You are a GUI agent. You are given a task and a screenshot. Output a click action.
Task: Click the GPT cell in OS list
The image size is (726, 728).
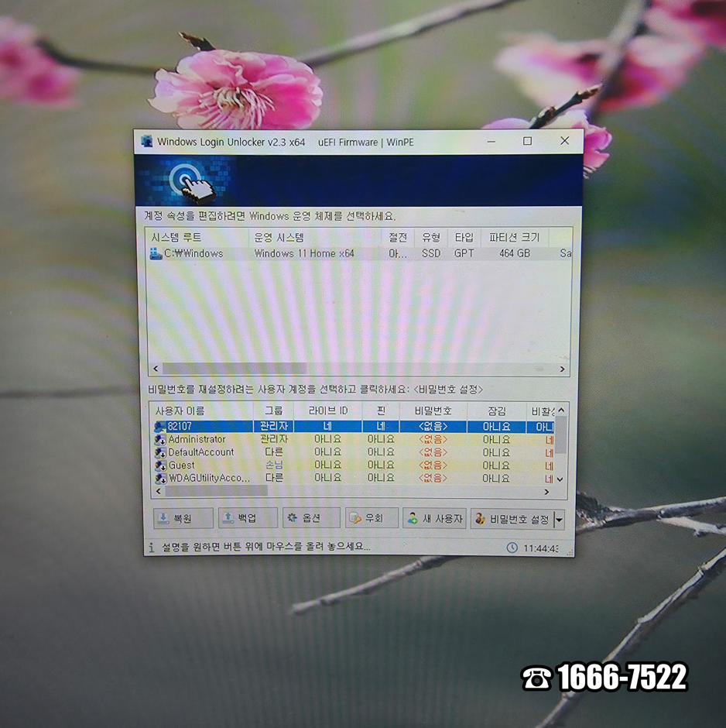click(464, 253)
